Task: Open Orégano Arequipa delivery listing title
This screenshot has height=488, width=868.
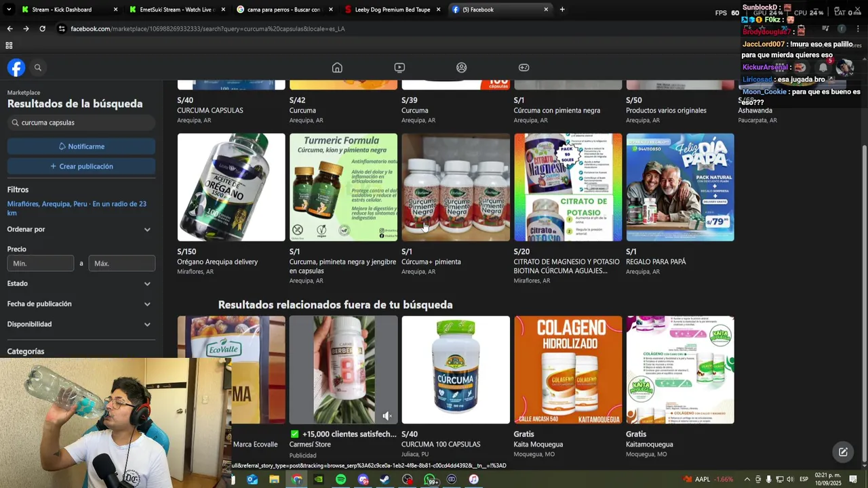Action: click(218, 262)
